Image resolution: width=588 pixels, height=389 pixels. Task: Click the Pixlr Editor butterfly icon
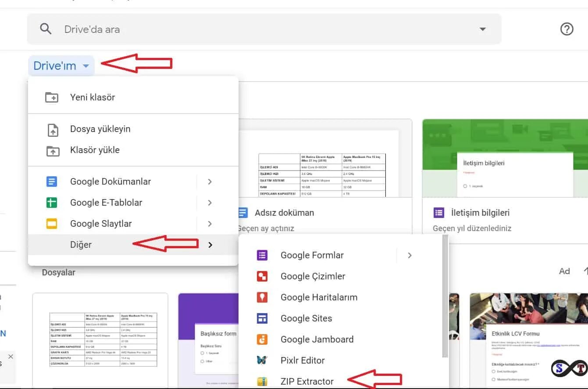pos(262,360)
